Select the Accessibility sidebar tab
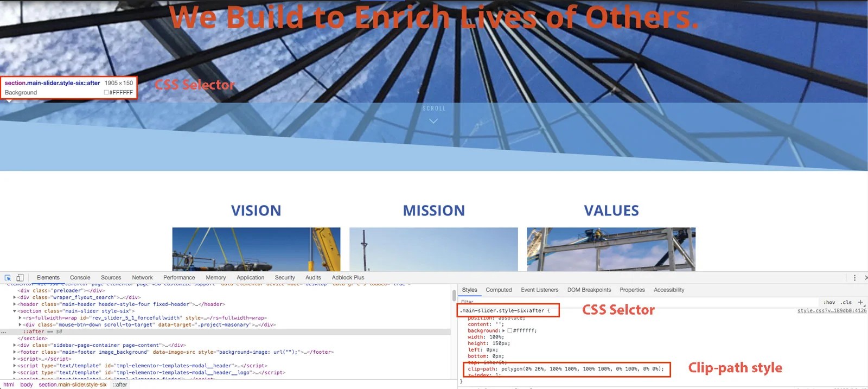Image resolution: width=868 pixels, height=389 pixels. coord(669,290)
